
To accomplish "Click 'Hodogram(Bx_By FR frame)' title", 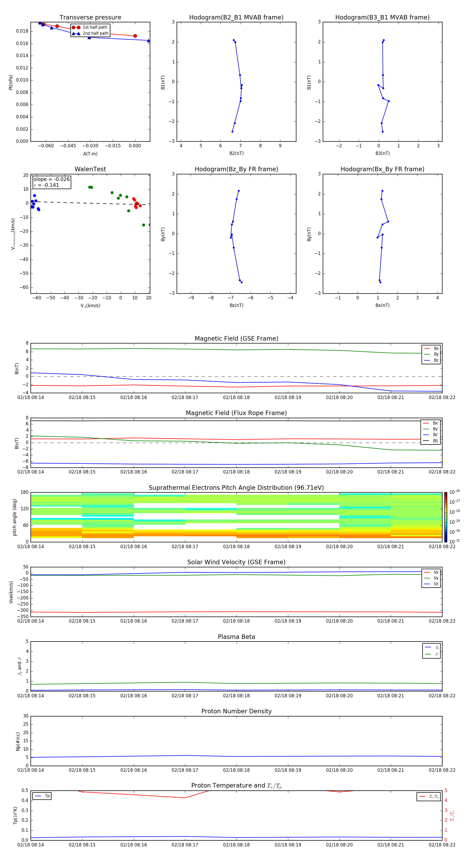I will coord(382,169).
